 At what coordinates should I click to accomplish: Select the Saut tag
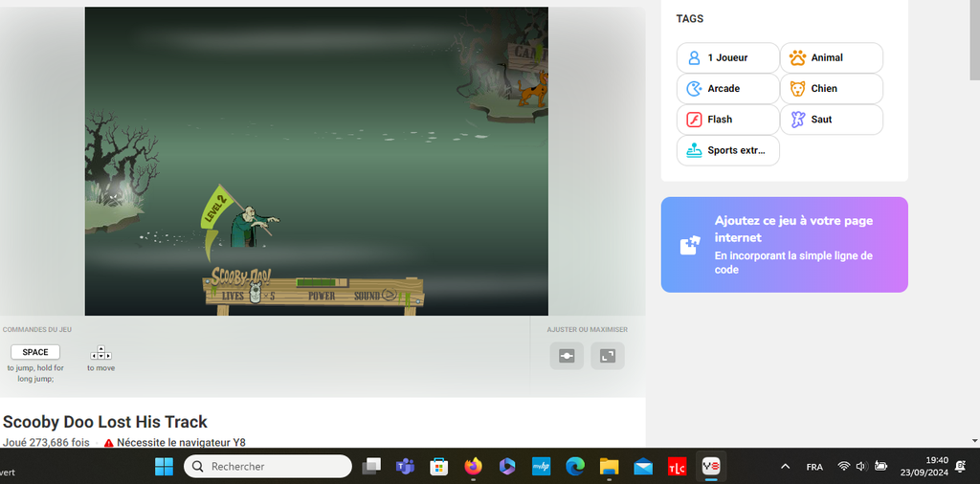click(831, 120)
